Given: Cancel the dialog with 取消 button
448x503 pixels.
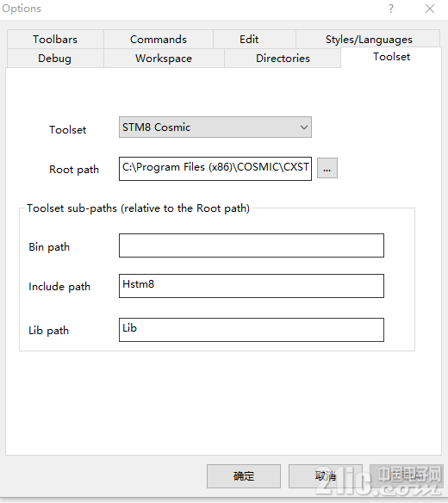Looking at the screenshot, I should [326, 476].
